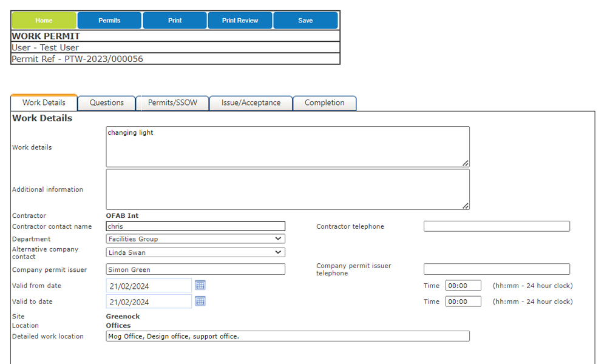607x364 pixels.
Task: Click the Home button
Action: point(44,19)
